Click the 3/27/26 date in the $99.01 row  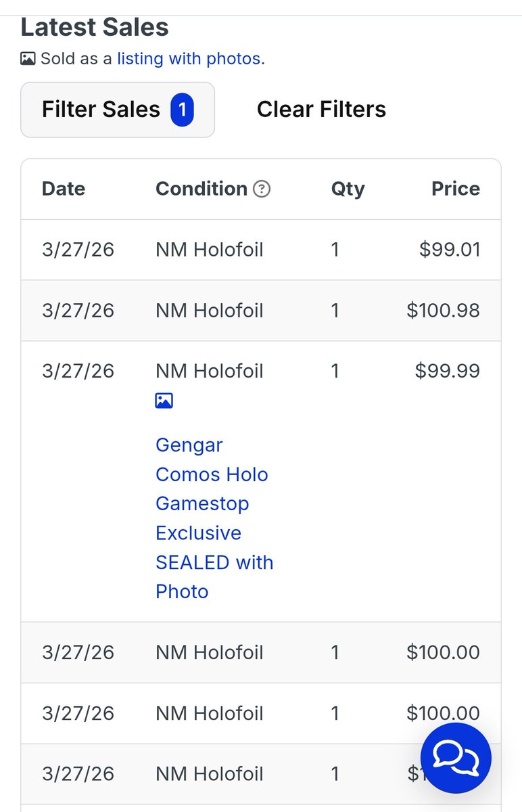[78, 250]
